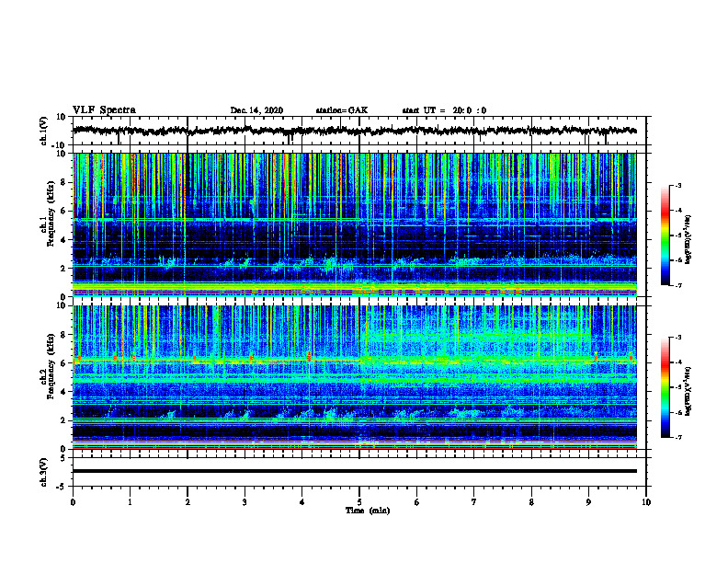The width and height of the screenshot is (728, 563).
Task: Click the date text "Dec. 14, 2020"
Action: pyautogui.click(x=256, y=110)
